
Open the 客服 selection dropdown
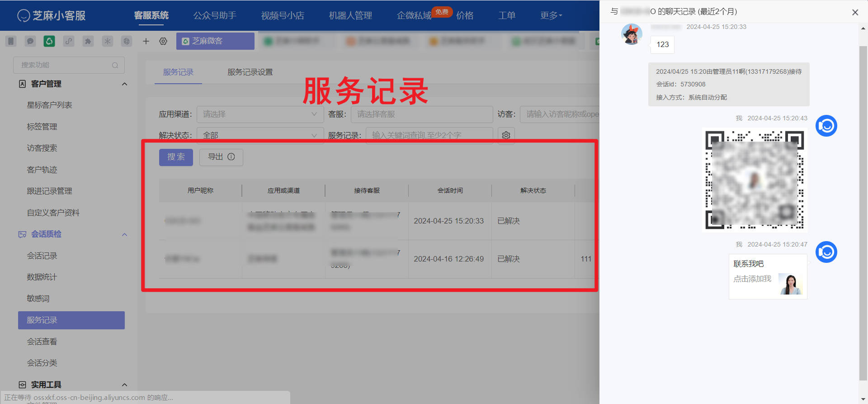coord(422,114)
